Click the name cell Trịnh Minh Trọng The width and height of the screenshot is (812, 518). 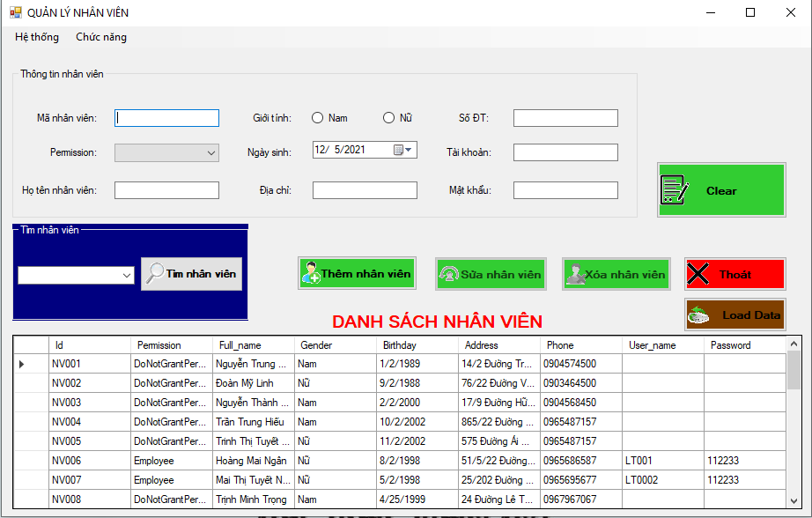click(254, 499)
